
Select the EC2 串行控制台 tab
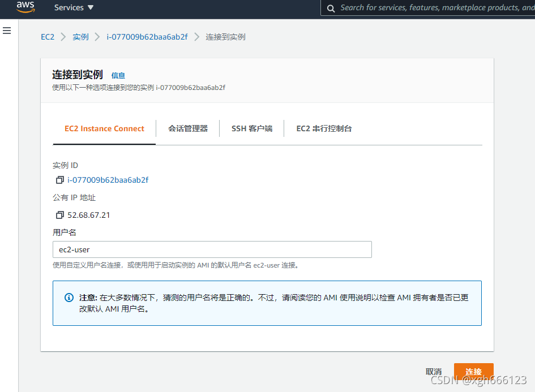coord(324,128)
